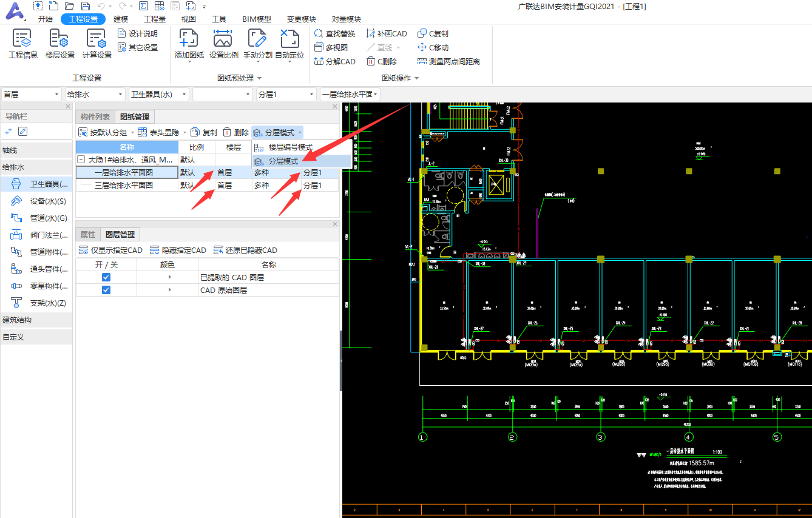
Task: Switch to 属性 panel tab
Action: 88,234
